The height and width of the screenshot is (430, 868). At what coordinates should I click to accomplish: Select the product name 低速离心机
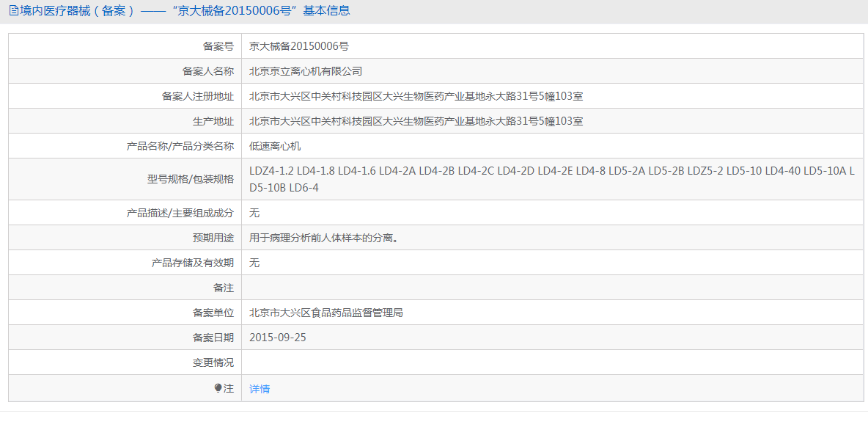click(x=275, y=146)
